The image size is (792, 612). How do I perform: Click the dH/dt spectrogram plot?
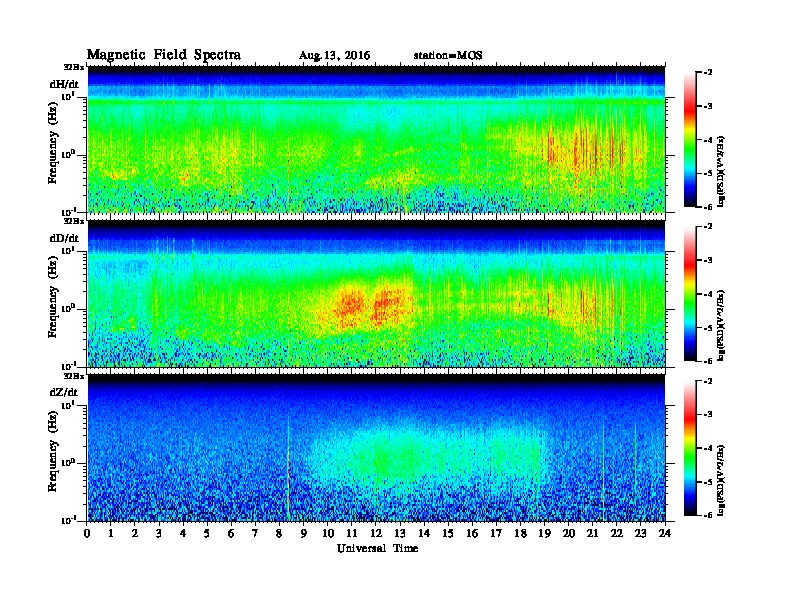[x=376, y=140]
